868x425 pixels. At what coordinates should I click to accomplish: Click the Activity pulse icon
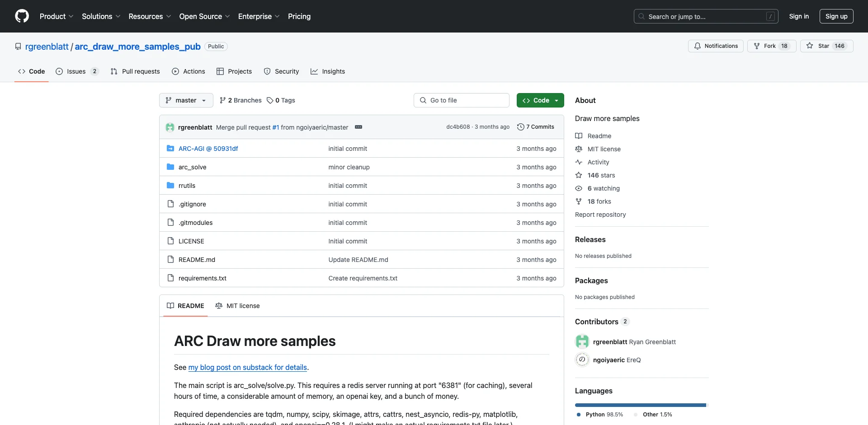click(x=579, y=162)
